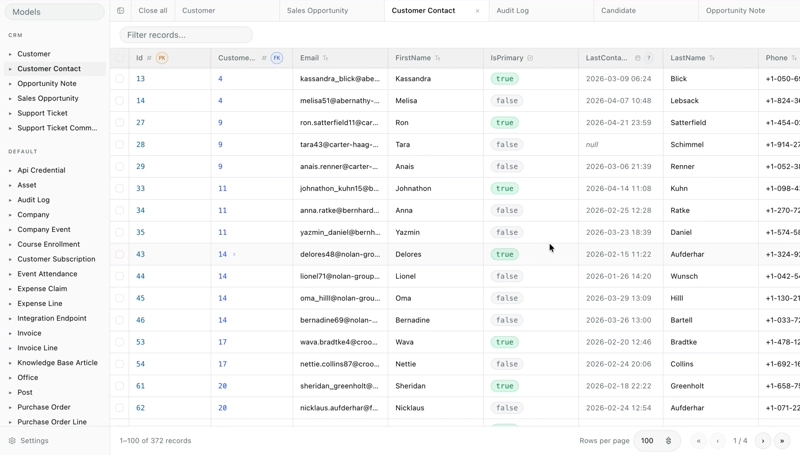Click the PK badge in Id column
Screen dimensions: 800x455
pyautogui.click(x=162, y=58)
